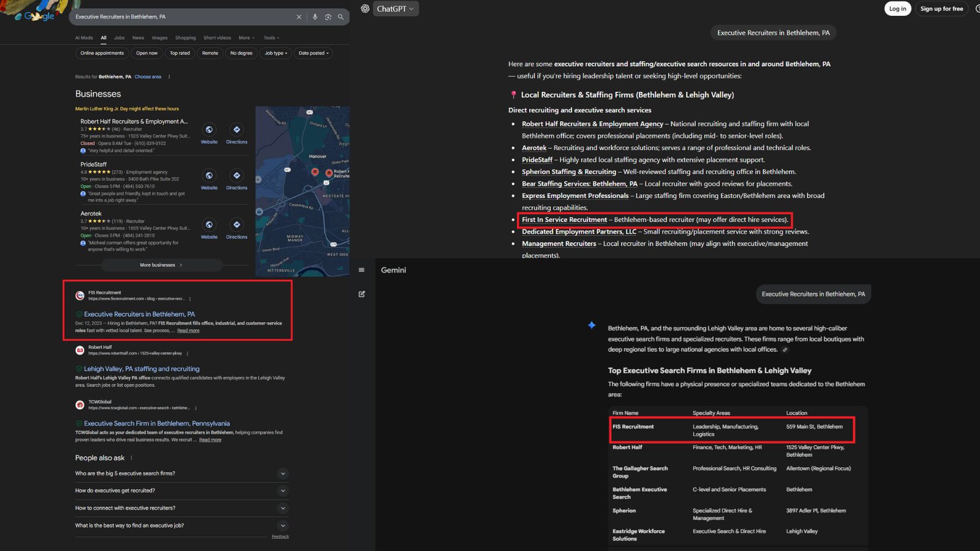Switch to the Jobs search tab
The height and width of the screenshot is (551, 980).
tap(119, 38)
